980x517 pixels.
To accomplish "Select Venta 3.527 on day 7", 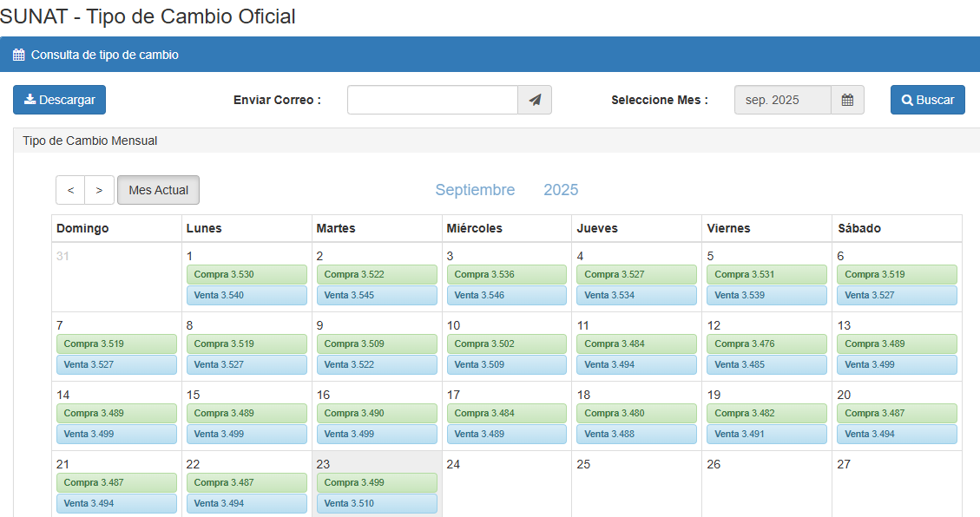I will click(117, 364).
